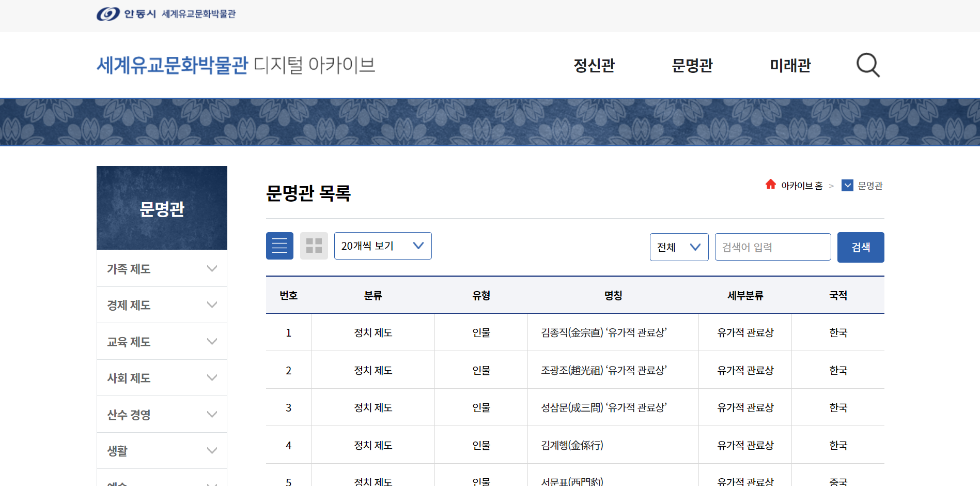Switch to list view layout

click(279, 246)
